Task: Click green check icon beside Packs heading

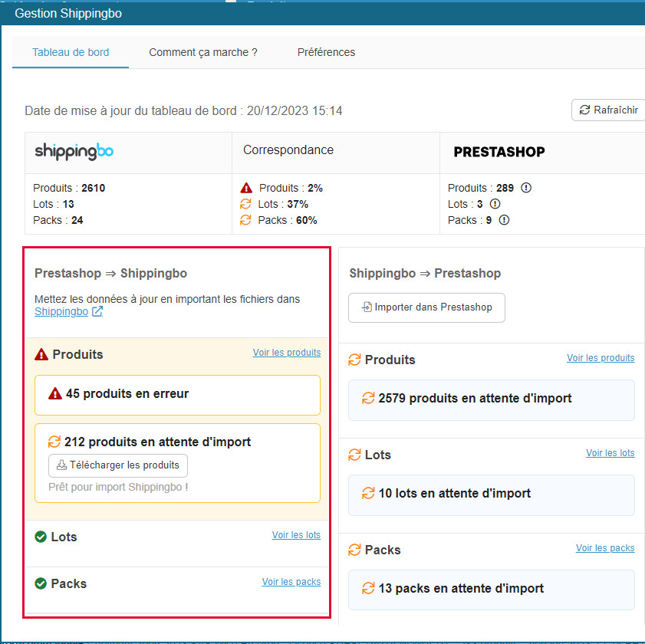Action: pos(41,583)
